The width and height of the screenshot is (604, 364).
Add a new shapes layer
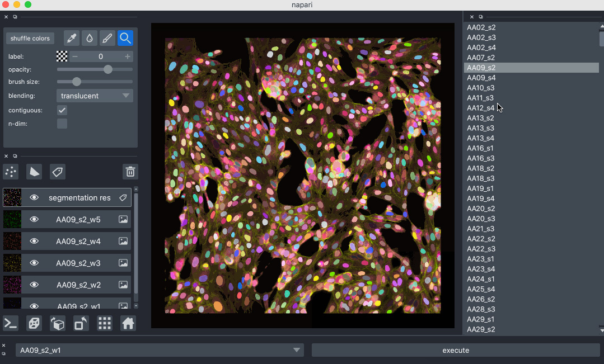coord(34,172)
